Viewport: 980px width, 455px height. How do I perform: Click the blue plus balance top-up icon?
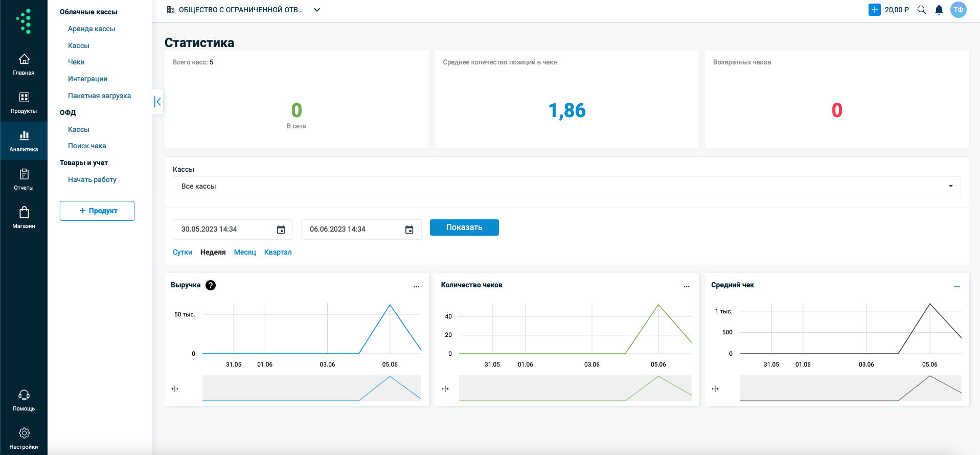click(875, 10)
